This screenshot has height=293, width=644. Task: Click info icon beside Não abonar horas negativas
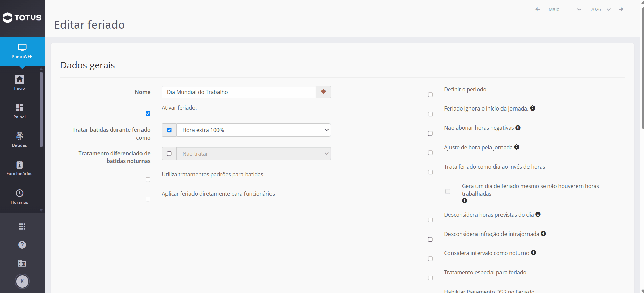coord(518,128)
